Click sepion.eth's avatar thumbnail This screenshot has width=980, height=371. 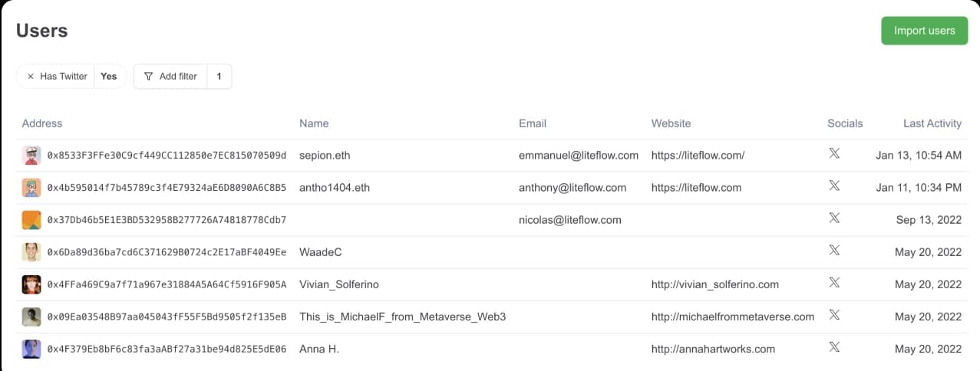tap(31, 156)
